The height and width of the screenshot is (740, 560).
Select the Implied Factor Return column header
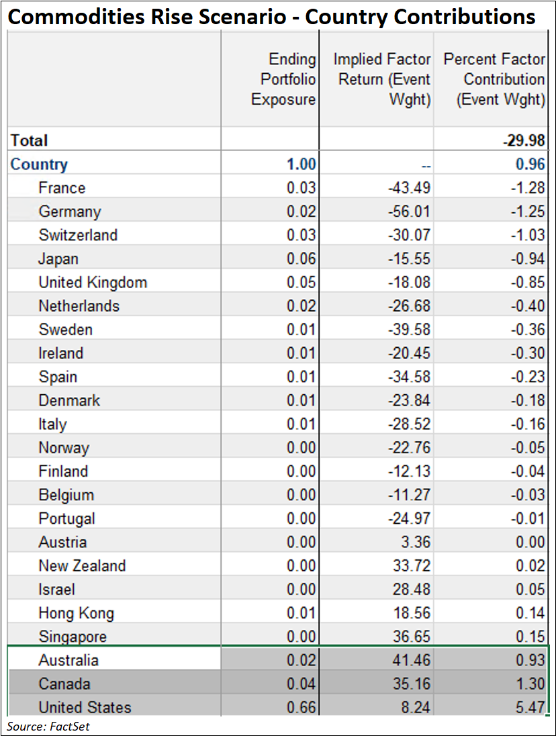[382, 79]
